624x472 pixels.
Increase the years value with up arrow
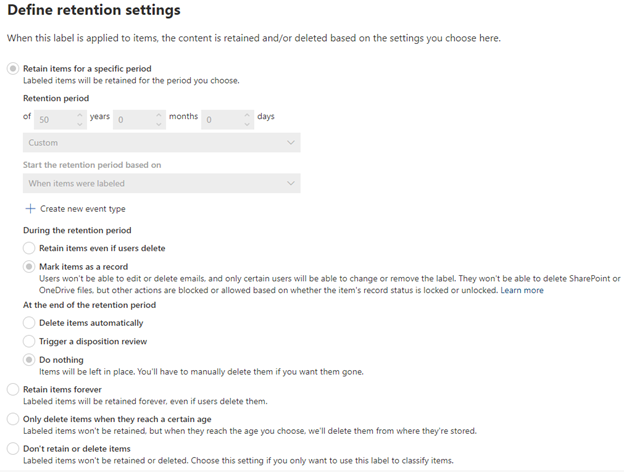tap(79, 114)
